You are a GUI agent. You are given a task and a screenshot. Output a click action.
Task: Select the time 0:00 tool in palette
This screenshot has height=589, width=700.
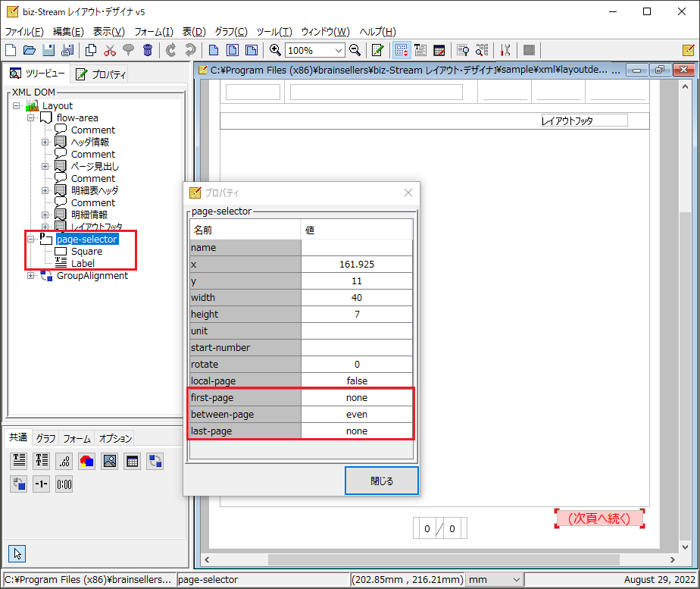pyautogui.click(x=64, y=484)
